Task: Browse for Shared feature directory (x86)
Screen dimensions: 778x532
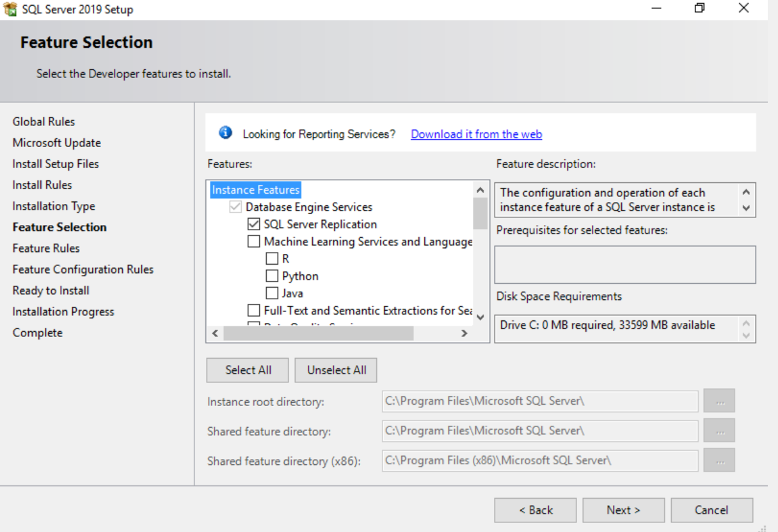Action: click(719, 460)
